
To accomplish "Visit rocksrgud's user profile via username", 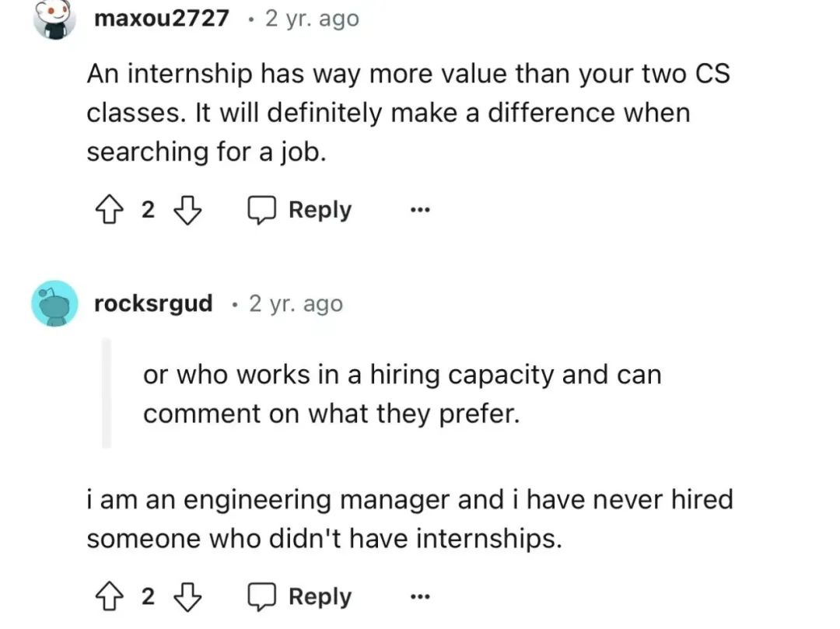I will point(153,303).
